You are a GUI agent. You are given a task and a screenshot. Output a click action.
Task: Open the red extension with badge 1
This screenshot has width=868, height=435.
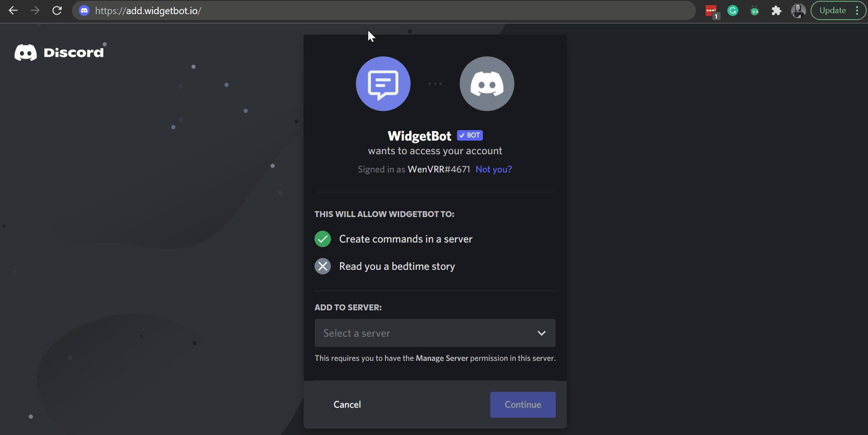(x=711, y=11)
